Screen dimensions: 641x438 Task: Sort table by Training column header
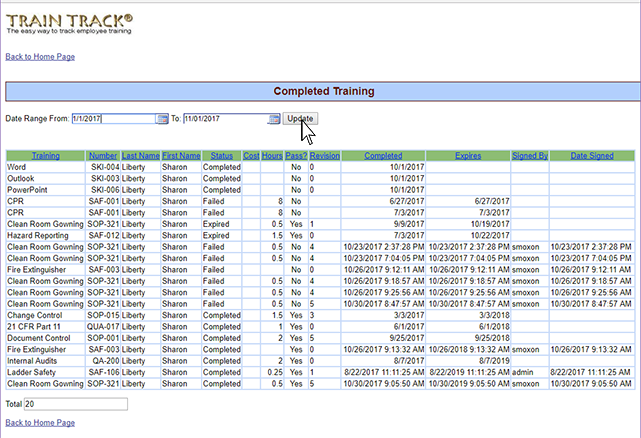tap(45, 156)
